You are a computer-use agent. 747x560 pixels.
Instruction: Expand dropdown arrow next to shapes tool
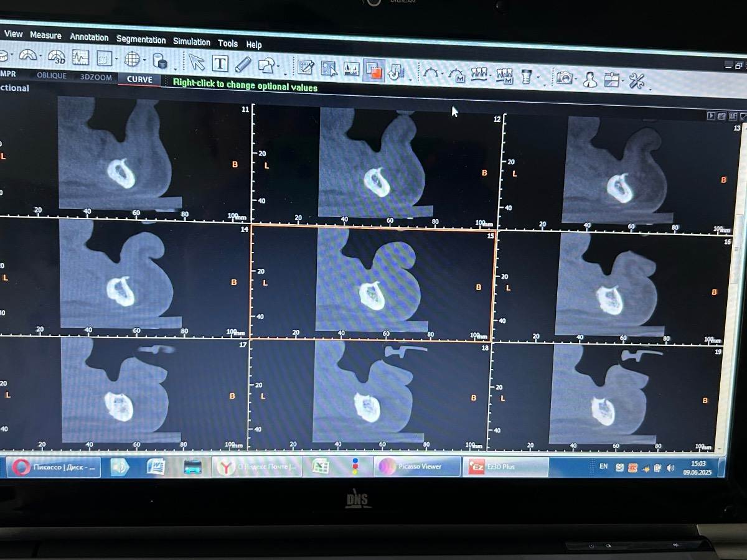tap(278, 67)
